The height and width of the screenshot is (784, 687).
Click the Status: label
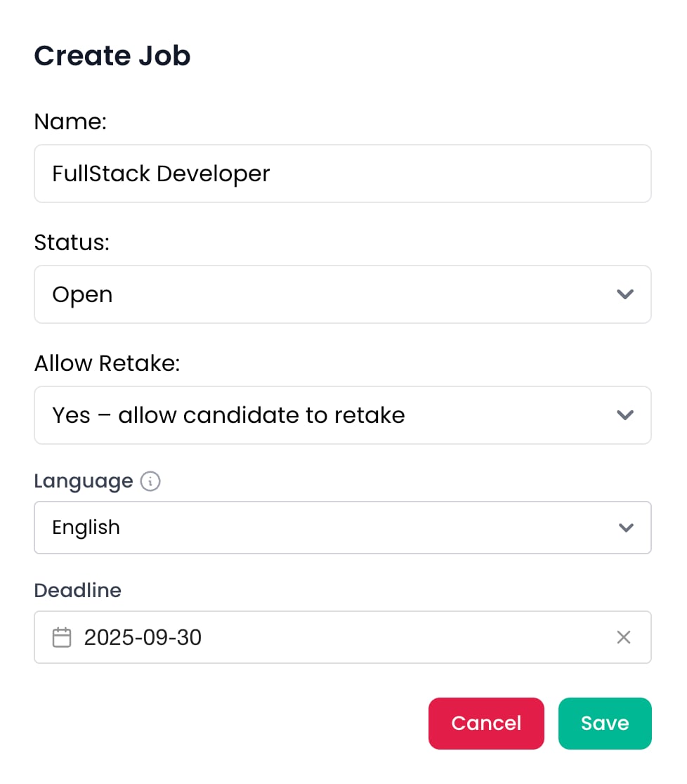72,243
